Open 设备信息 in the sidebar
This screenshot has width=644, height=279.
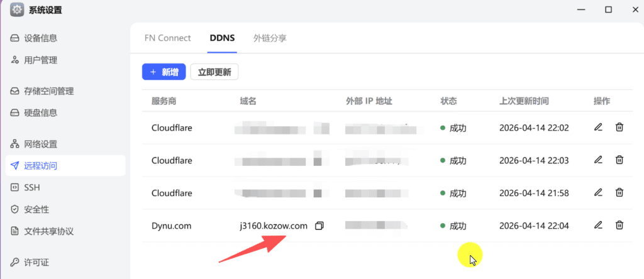click(x=65, y=38)
